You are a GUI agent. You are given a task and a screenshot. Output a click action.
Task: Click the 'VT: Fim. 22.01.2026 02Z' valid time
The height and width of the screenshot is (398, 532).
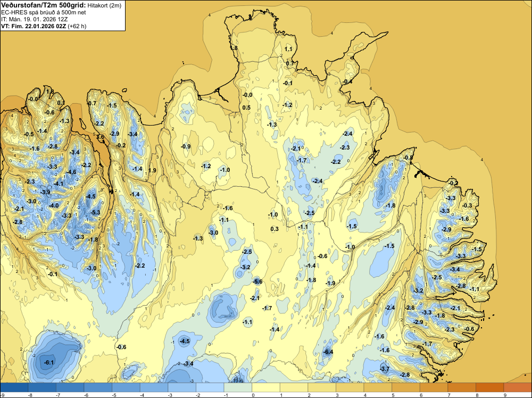34,26
